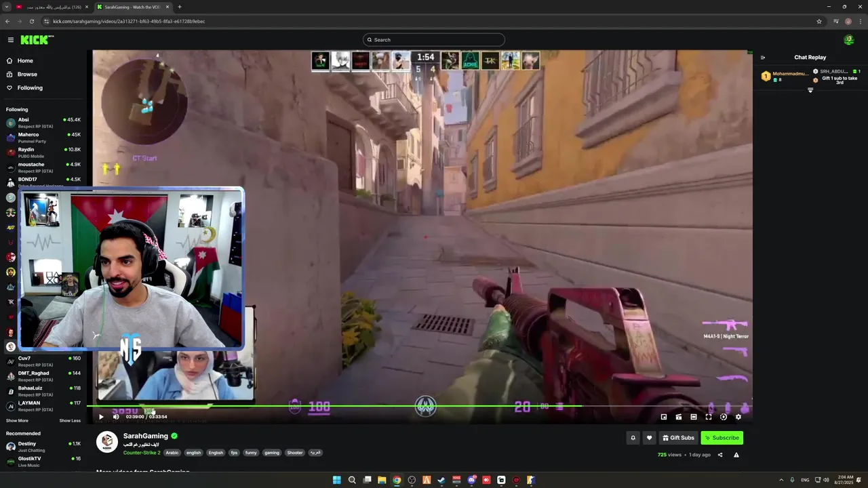Switch to the YouTube Arabic browser tab
This screenshot has height=488, width=868.
pyautogui.click(x=52, y=7)
